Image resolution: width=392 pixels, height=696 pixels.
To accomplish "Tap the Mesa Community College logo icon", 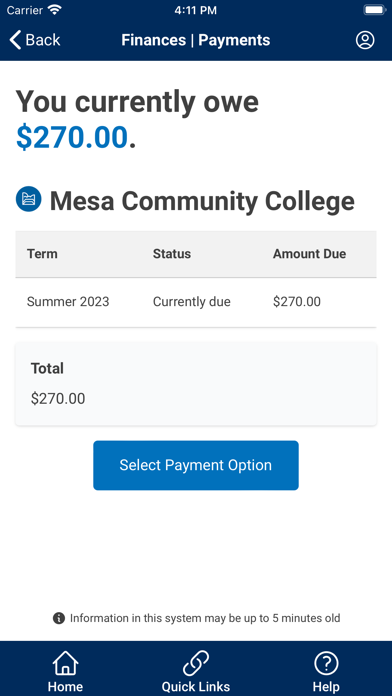I will pyautogui.click(x=28, y=199).
